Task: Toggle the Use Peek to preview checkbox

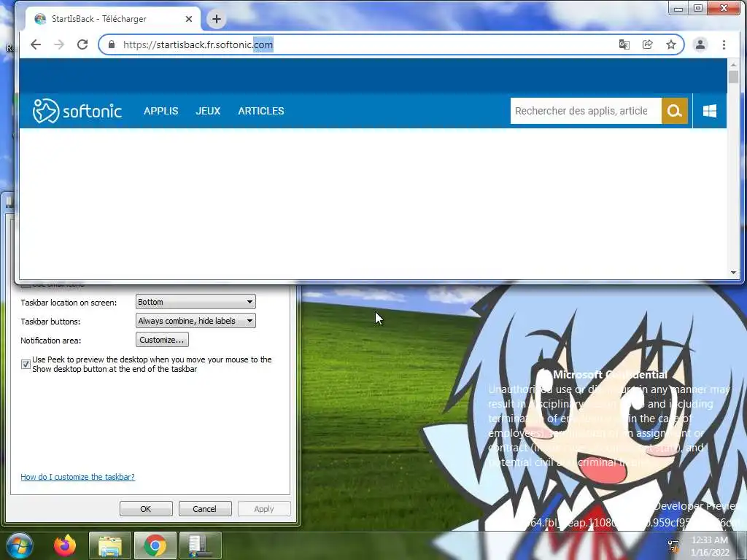Action: (x=26, y=365)
